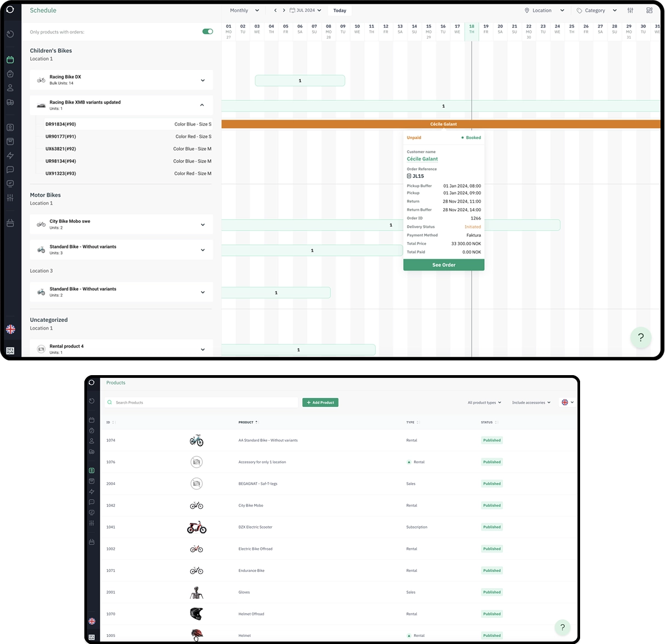Screen dimensions: 665x644
Task: Open the analytics monitor icon in Products sidebar
Action: pyautogui.click(x=91, y=513)
